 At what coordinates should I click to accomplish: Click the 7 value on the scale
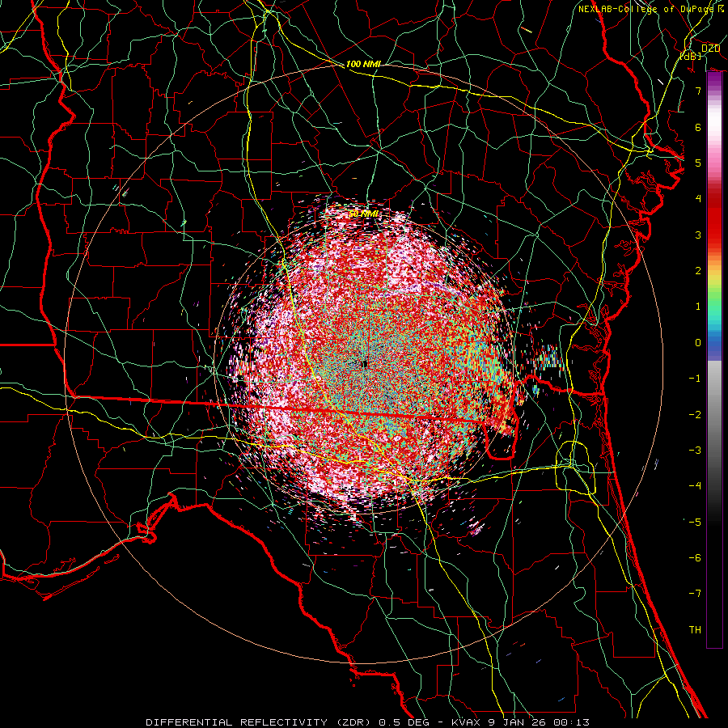click(698, 91)
